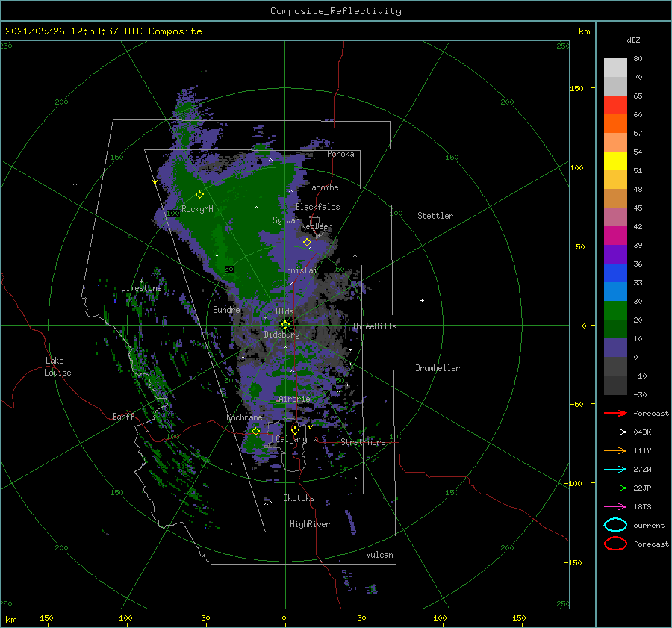Click the Banff town label
The width and height of the screenshot is (672, 628).
123,416
